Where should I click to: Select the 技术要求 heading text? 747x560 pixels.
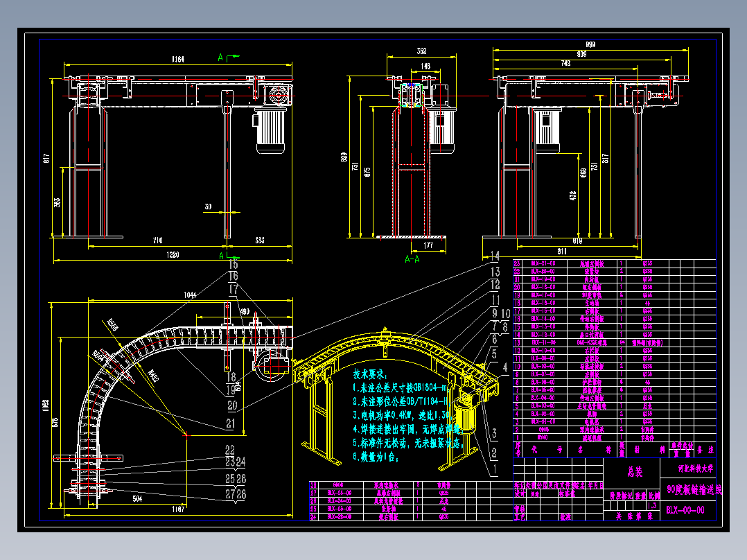click(x=370, y=375)
